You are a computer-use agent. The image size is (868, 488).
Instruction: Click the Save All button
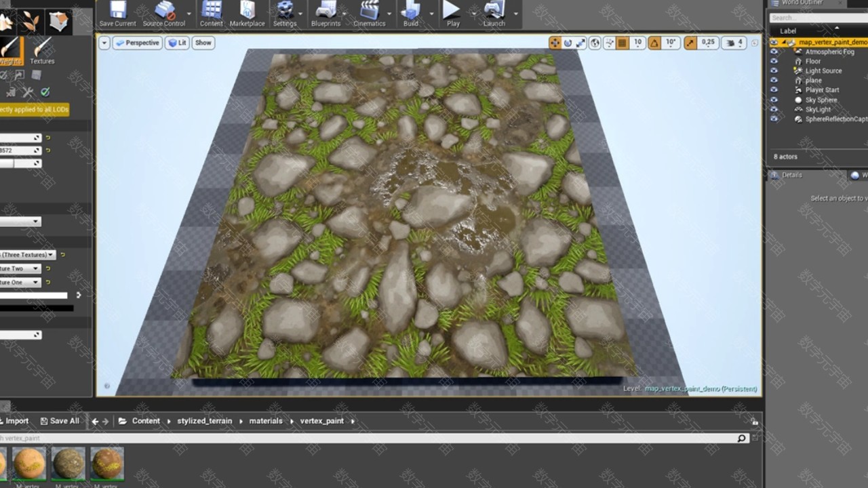click(60, 421)
